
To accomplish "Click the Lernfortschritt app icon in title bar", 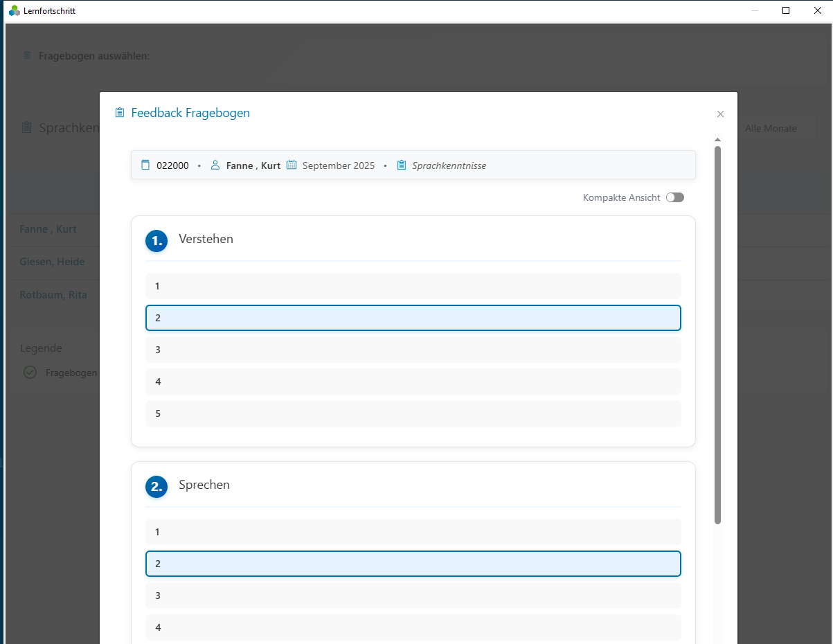I will coord(15,10).
